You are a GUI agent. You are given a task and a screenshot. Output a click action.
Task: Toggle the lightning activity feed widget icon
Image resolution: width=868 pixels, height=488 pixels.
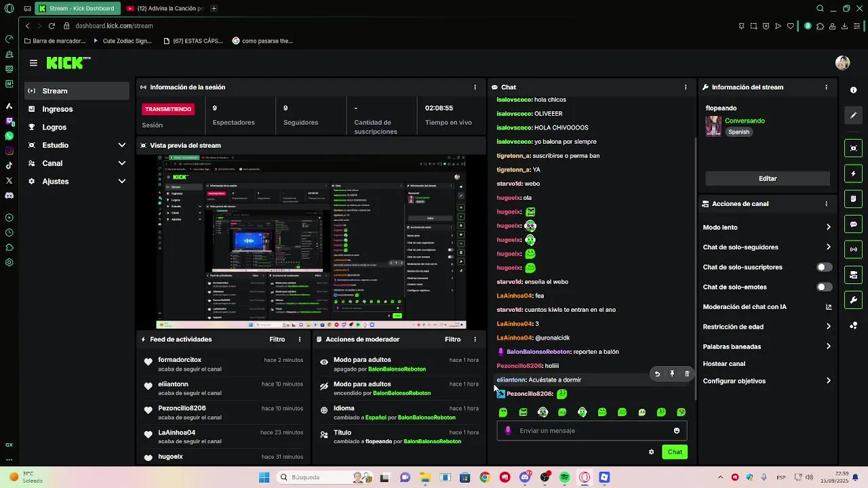853,174
